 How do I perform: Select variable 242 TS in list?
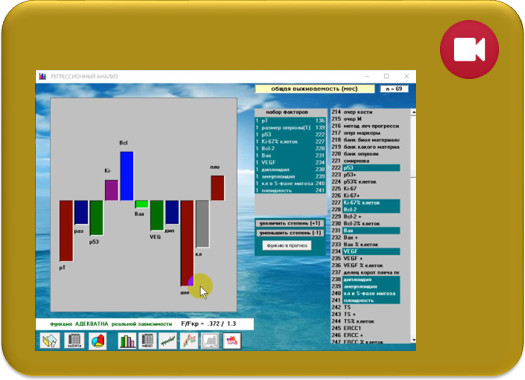pyautogui.click(x=366, y=307)
